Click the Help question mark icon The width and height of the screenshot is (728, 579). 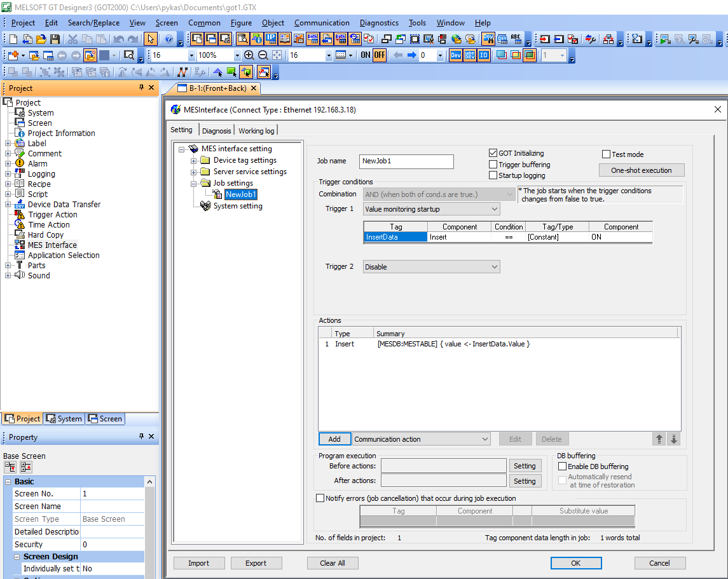pyautogui.click(x=168, y=39)
